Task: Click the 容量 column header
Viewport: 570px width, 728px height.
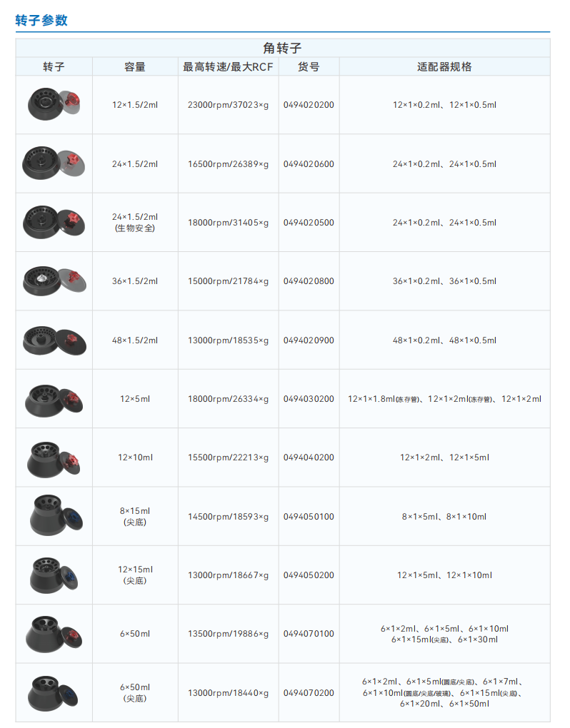Action: click(x=135, y=67)
